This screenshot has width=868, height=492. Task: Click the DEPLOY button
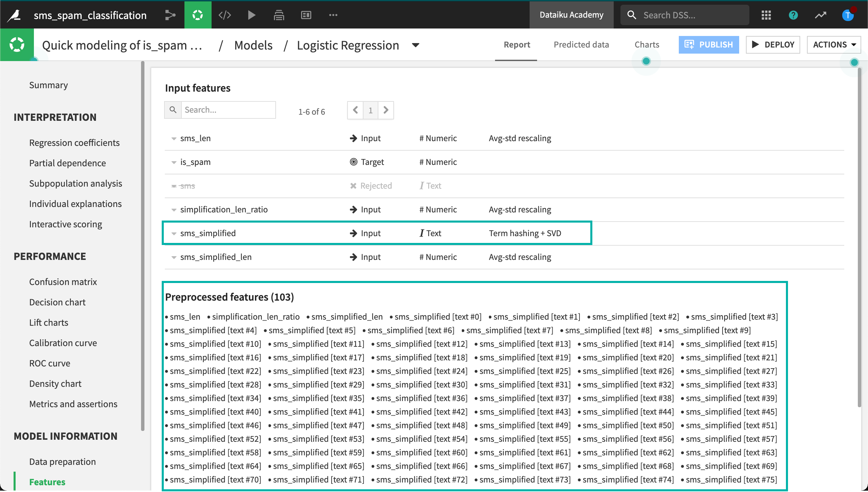tap(773, 45)
